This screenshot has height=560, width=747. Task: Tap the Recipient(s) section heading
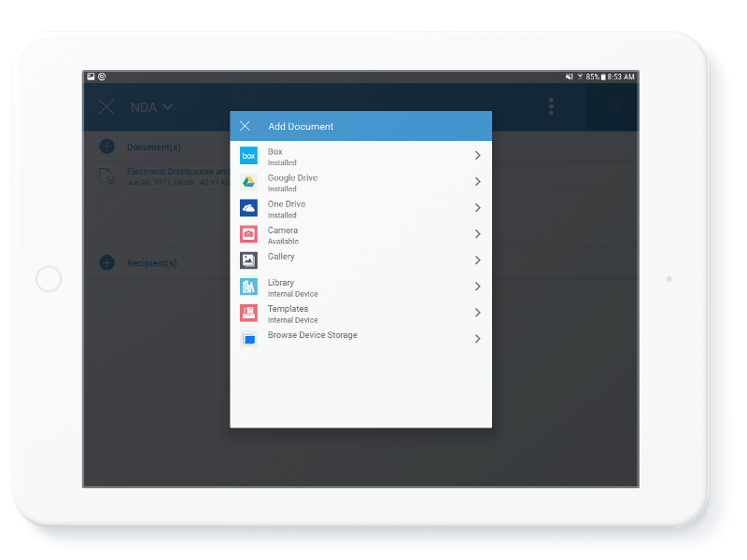[x=152, y=263]
